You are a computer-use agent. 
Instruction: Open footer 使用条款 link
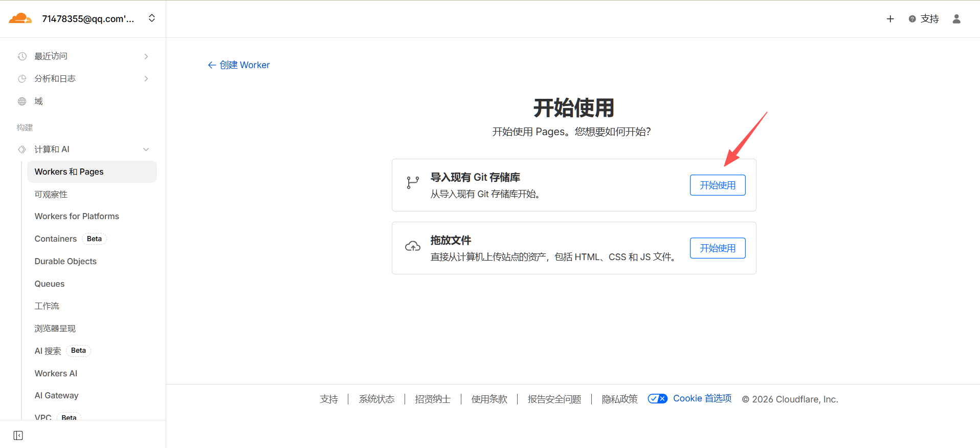[489, 399]
